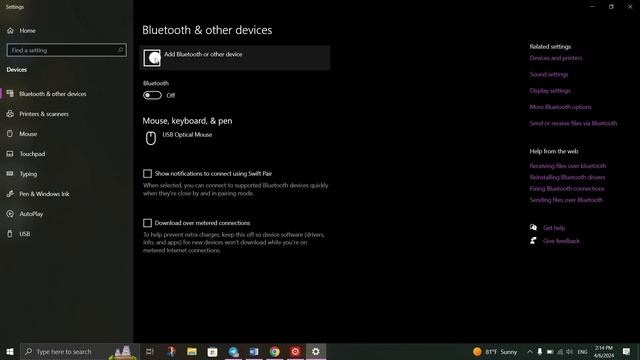Open the weather widget showing Sunny

coord(495,351)
